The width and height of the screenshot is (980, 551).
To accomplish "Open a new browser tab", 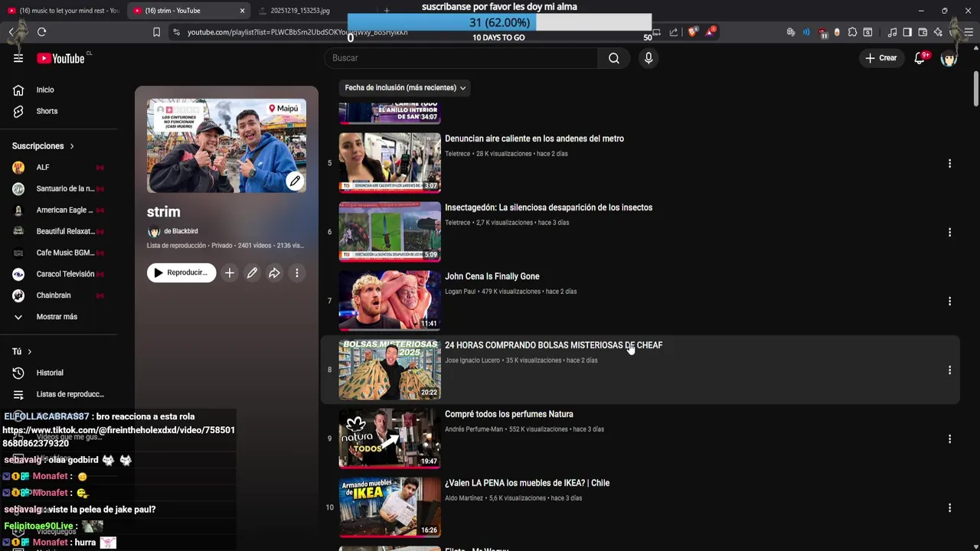I will pos(387,11).
